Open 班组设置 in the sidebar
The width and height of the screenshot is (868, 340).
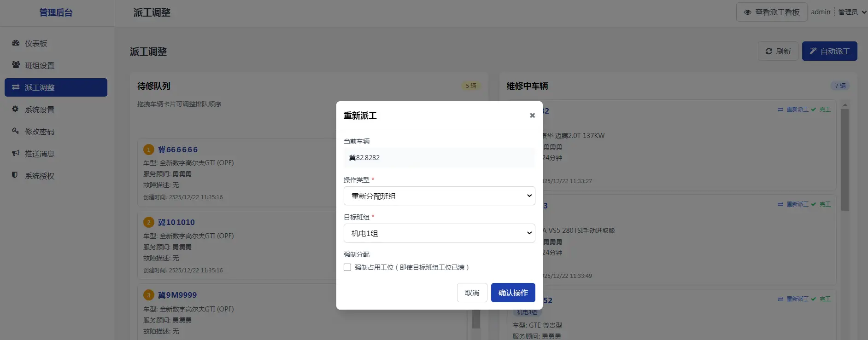click(56, 65)
